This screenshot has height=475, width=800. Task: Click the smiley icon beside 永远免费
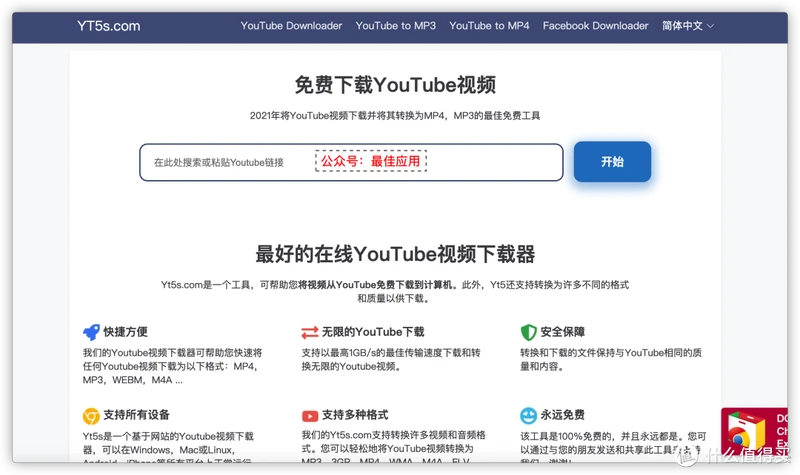coord(529,415)
